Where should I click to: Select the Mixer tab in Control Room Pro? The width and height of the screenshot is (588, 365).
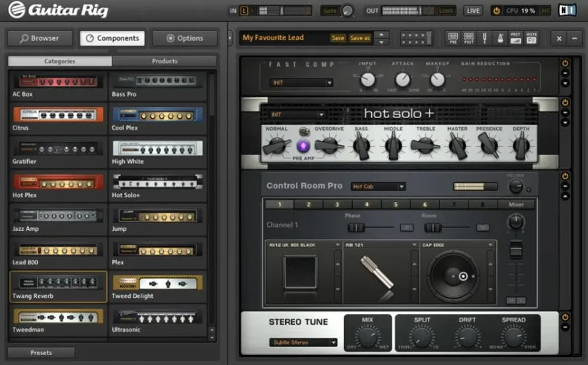pos(516,205)
